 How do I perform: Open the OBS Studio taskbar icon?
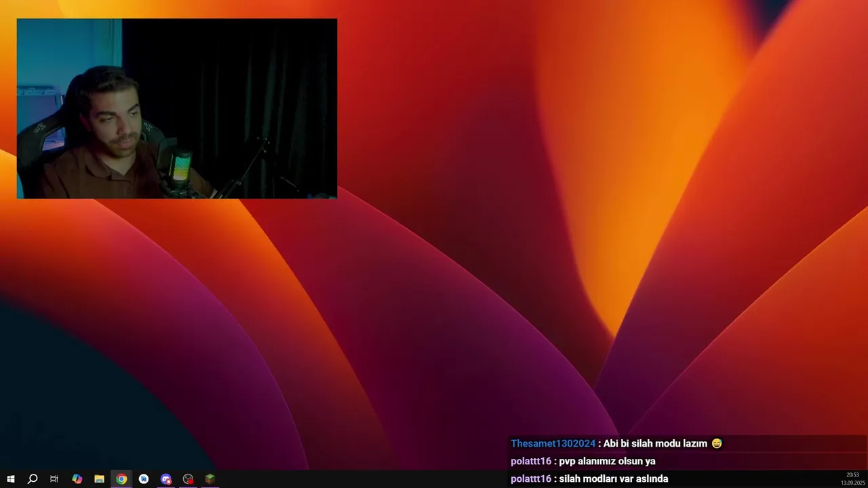coord(188,479)
